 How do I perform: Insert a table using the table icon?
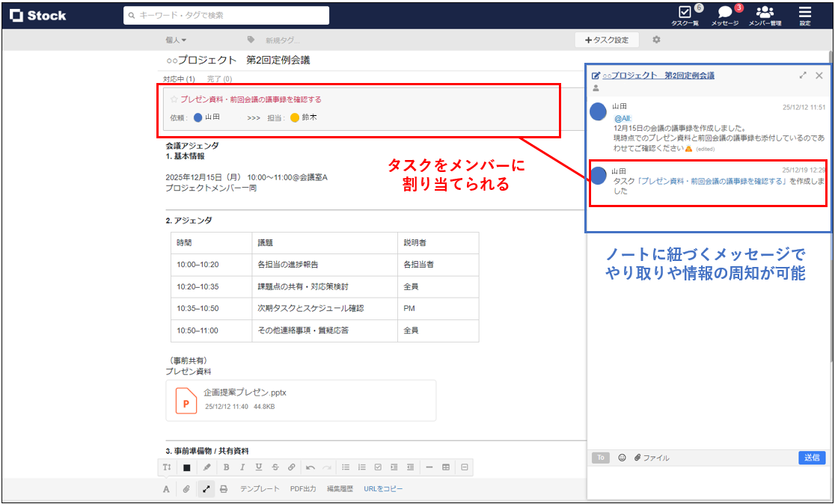pos(445,467)
